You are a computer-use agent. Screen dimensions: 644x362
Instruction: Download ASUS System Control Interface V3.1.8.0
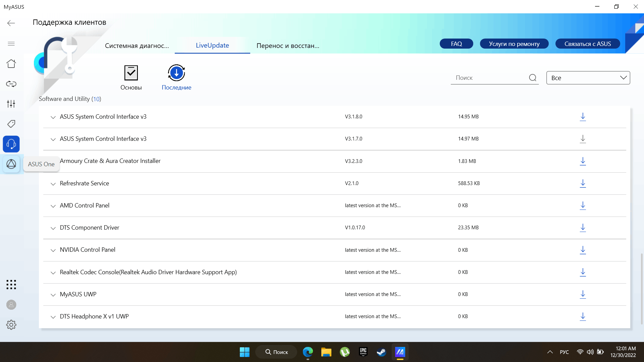pyautogui.click(x=583, y=117)
